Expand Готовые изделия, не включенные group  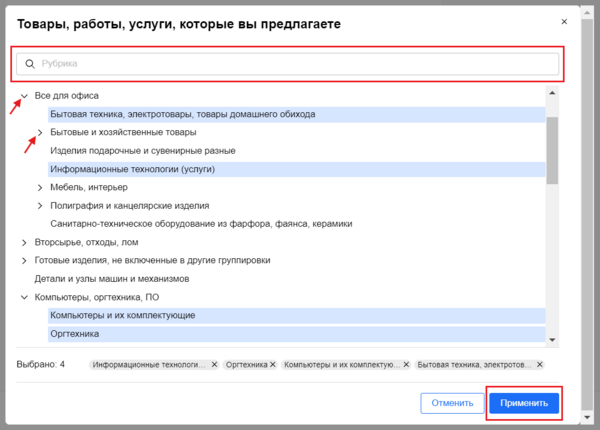pyautogui.click(x=24, y=261)
